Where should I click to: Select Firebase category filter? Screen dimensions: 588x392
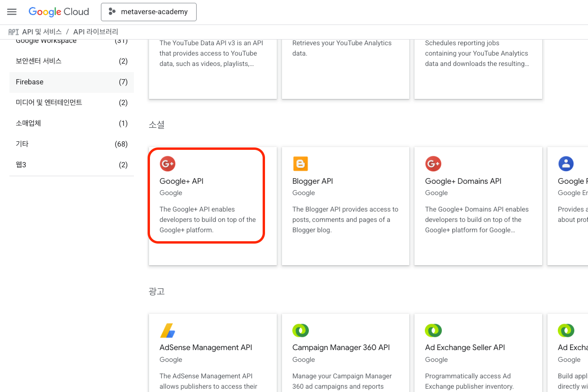(72, 82)
